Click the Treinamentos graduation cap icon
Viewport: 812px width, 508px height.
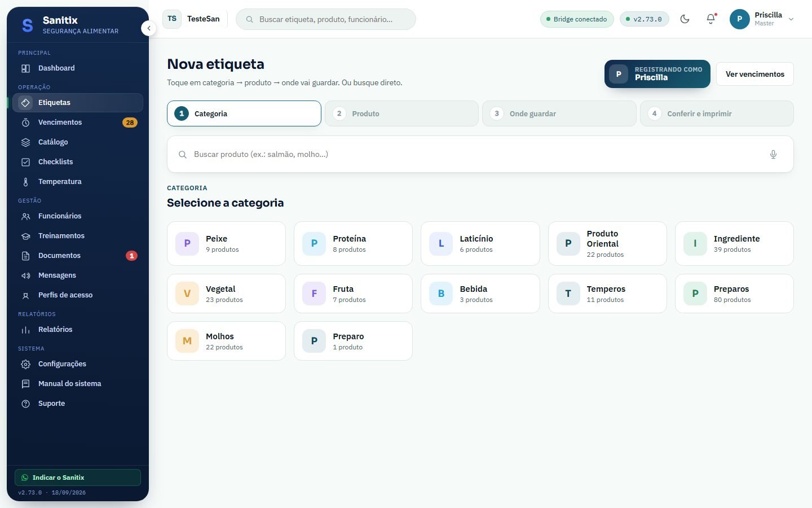pos(25,236)
